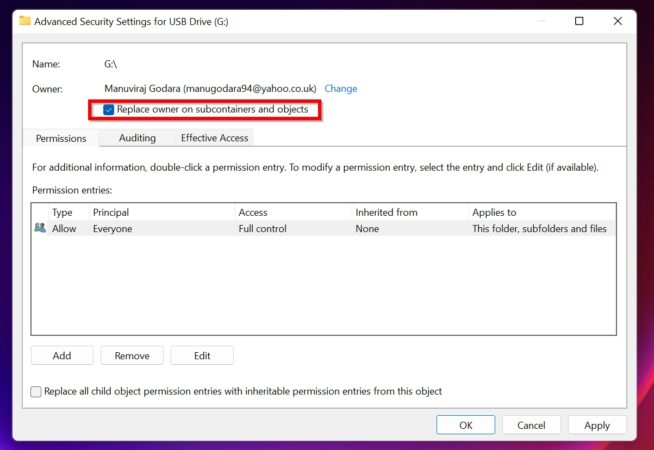The image size is (654, 450).
Task: Sort entries by Access column header
Action: pos(252,213)
